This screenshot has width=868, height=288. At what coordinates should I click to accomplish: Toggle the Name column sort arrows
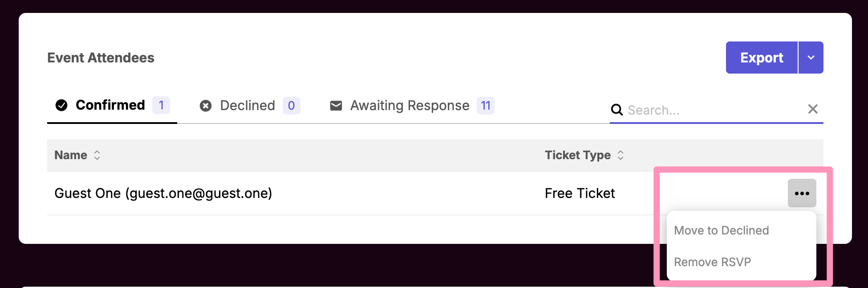[x=97, y=155]
